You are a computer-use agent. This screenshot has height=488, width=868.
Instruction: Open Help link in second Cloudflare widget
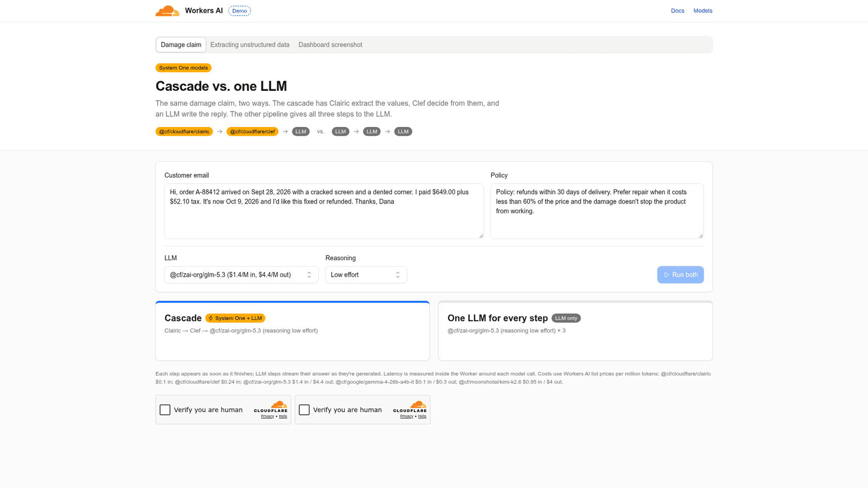422,416
